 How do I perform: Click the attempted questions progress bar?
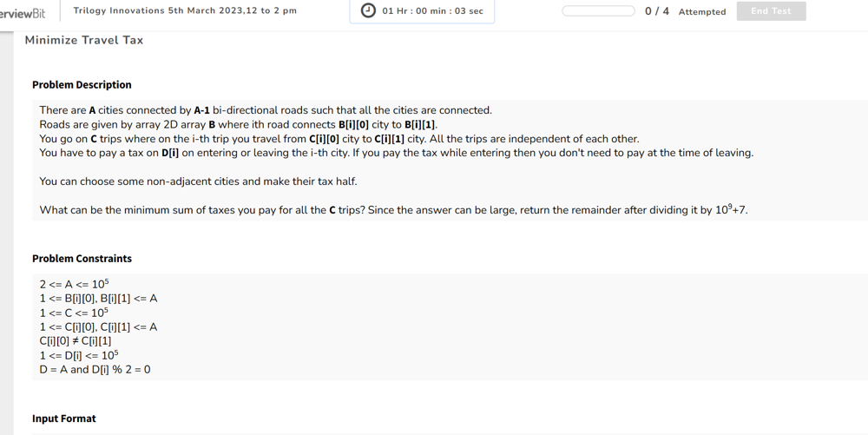tap(598, 11)
